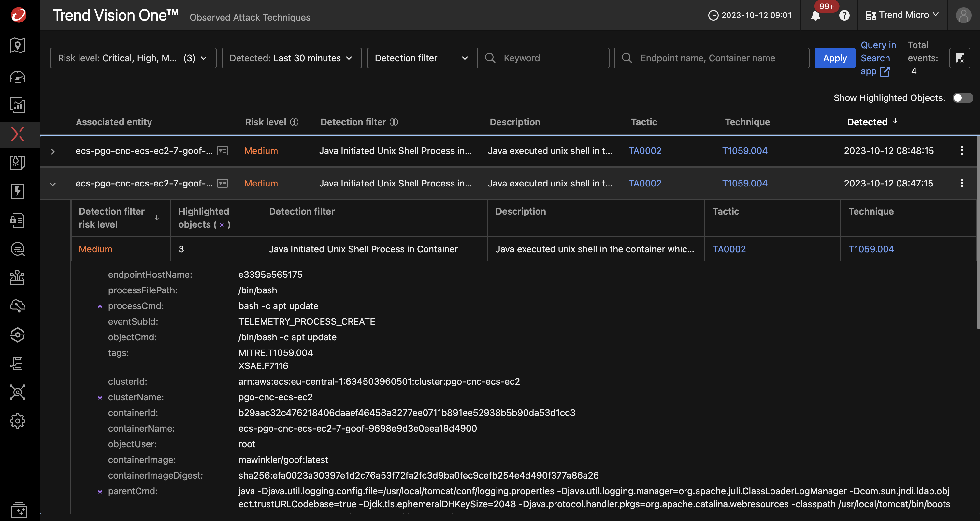Click the vertical scrollbar on the right

click(977, 232)
